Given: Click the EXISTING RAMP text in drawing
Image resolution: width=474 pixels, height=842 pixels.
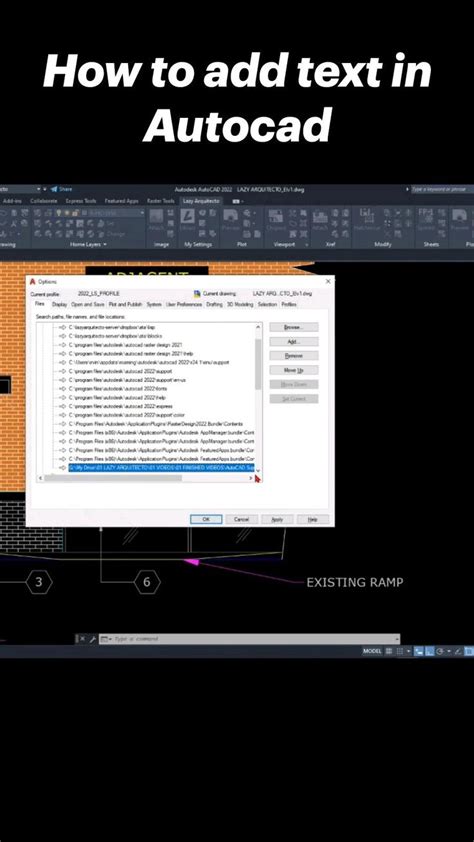Looking at the screenshot, I should click(x=354, y=582).
